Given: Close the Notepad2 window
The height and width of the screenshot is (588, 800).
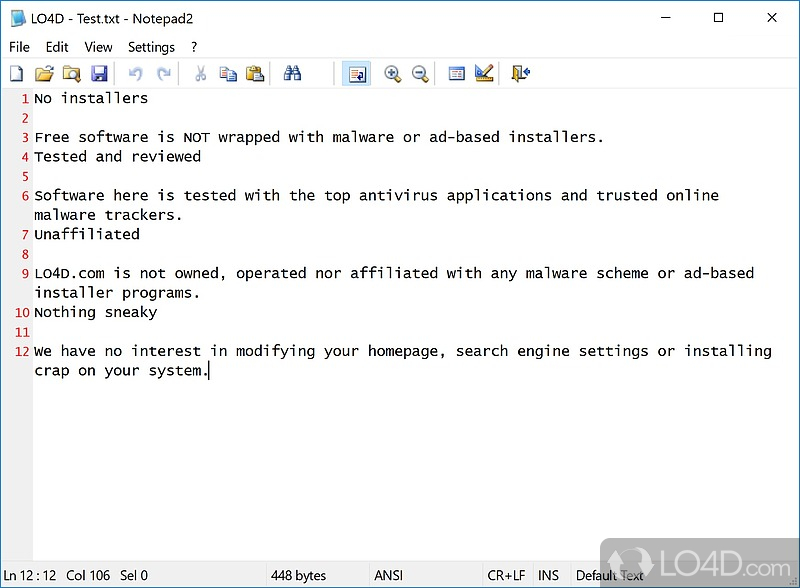Looking at the screenshot, I should pyautogui.click(x=772, y=18).
